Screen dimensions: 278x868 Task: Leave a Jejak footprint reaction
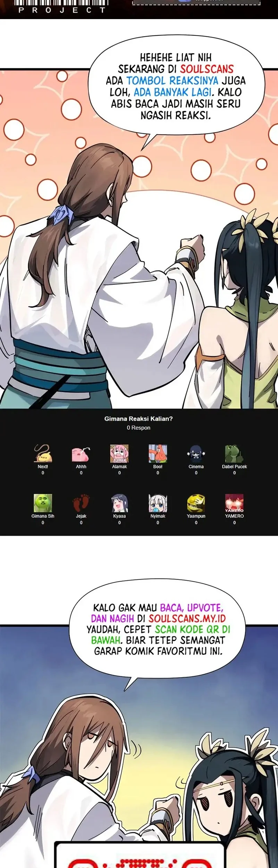pyautogui.click(x=81, y=503)
